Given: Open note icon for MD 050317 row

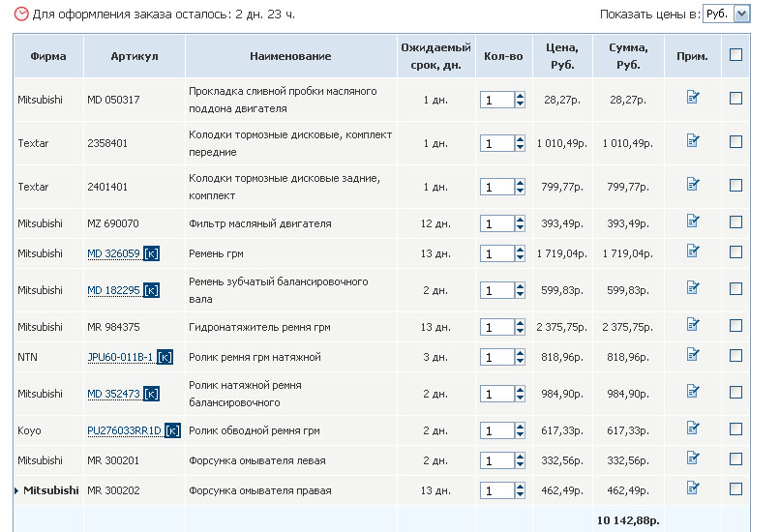Looking at the screenshot, I should 692,97.
